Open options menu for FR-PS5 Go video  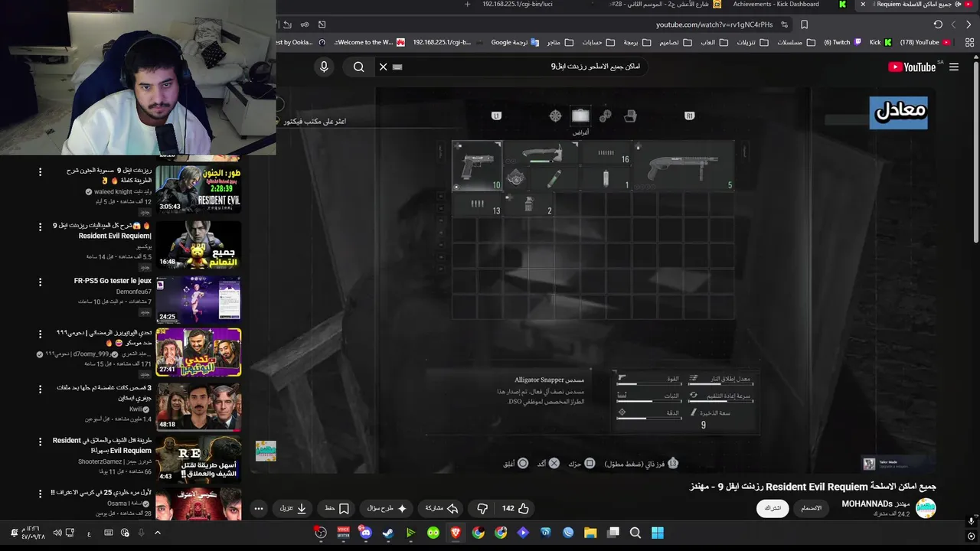point(41,282)
